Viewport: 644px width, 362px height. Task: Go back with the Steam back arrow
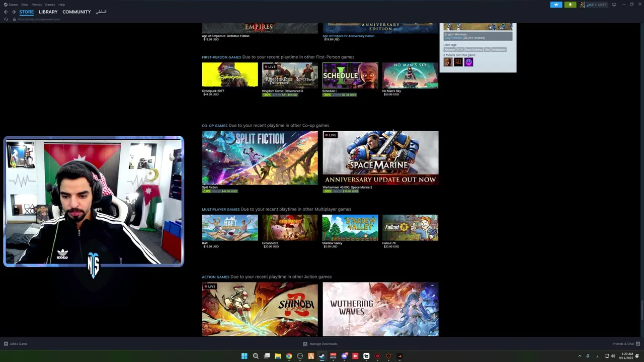6,12
